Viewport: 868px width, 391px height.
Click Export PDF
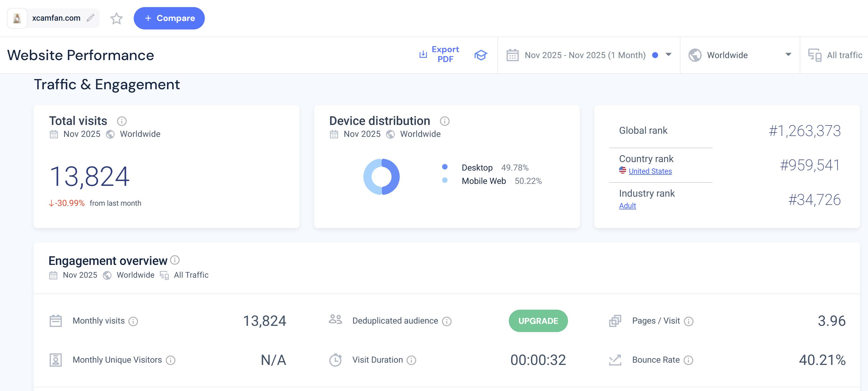point(439,54)
